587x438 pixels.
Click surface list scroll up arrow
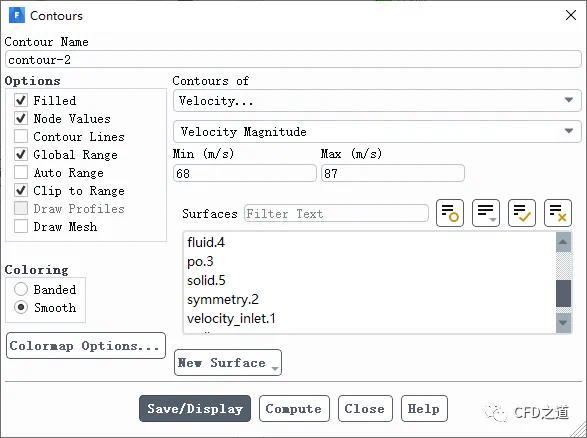[x=563, y=242]
